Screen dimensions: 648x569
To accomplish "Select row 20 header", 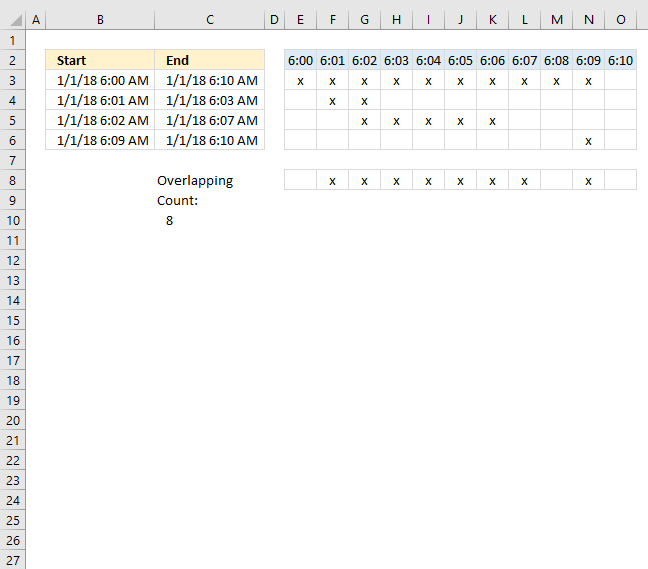I will tap(12, 420).
